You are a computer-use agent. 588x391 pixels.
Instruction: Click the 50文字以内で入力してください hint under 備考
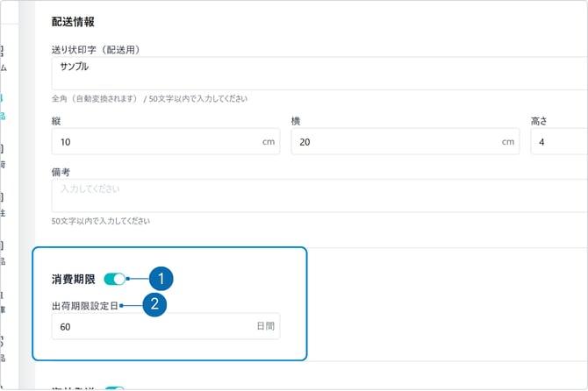pyautogui.click(x=101, y=221)
